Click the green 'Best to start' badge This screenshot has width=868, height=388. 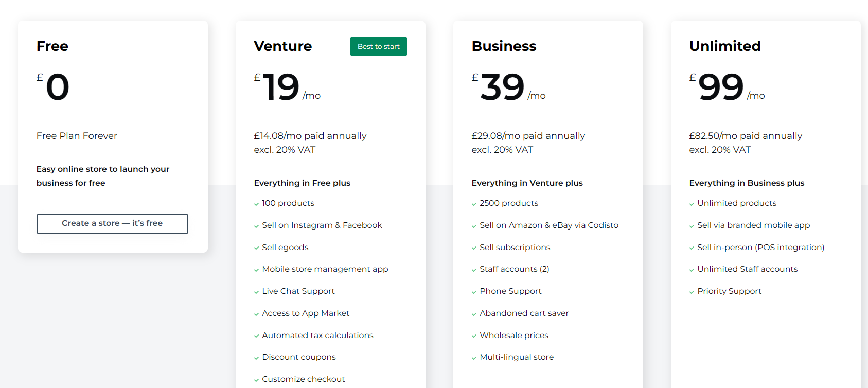(x=379, y=46)
